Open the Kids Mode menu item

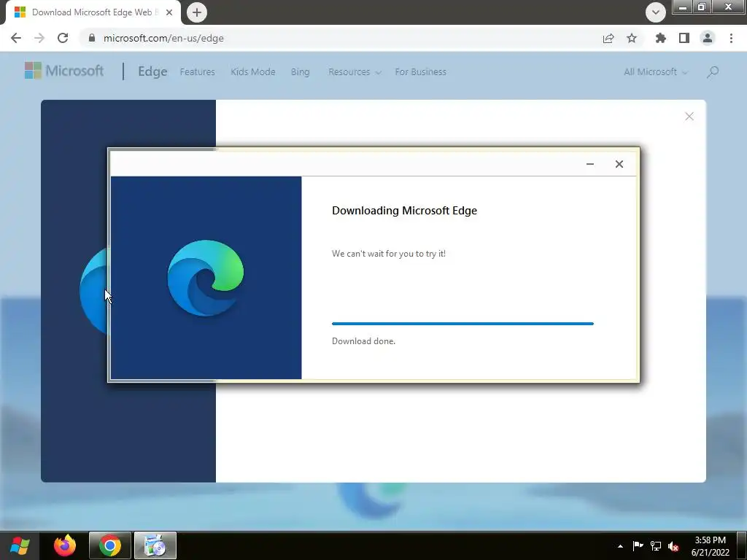pos(253,72)
